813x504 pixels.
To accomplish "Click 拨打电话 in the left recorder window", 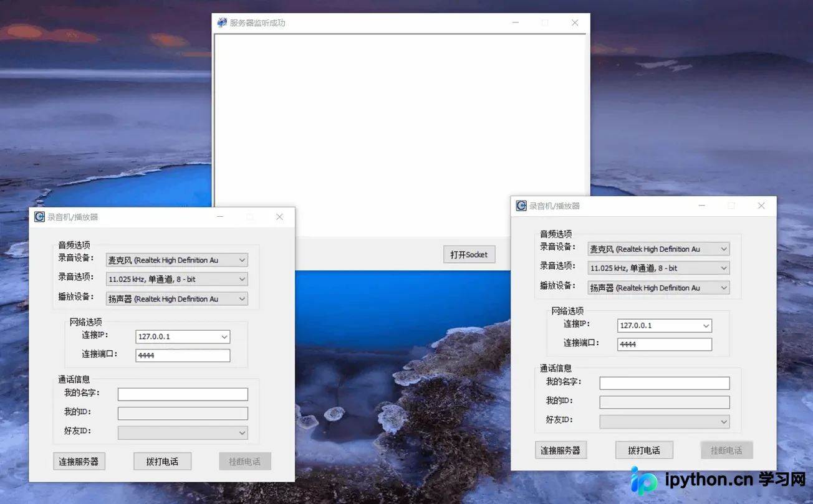I will point(162,462).
